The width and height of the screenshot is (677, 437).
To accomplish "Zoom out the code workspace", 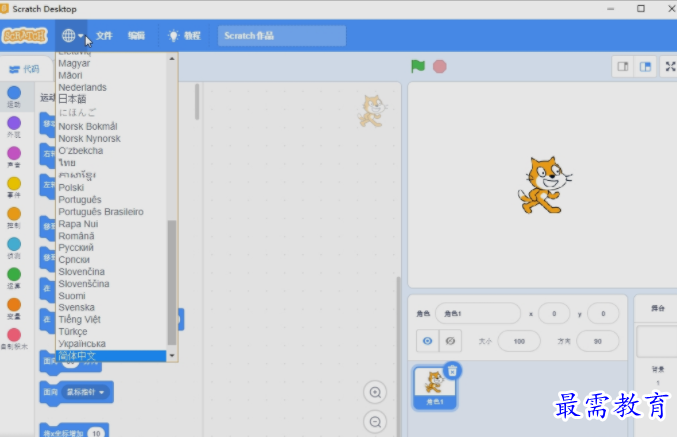I will [375, 421].
